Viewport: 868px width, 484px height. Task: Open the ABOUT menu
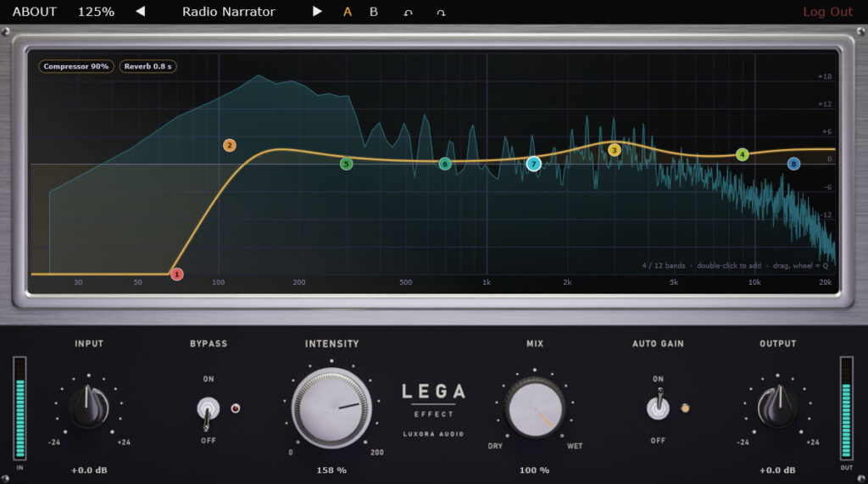(34, 12)
